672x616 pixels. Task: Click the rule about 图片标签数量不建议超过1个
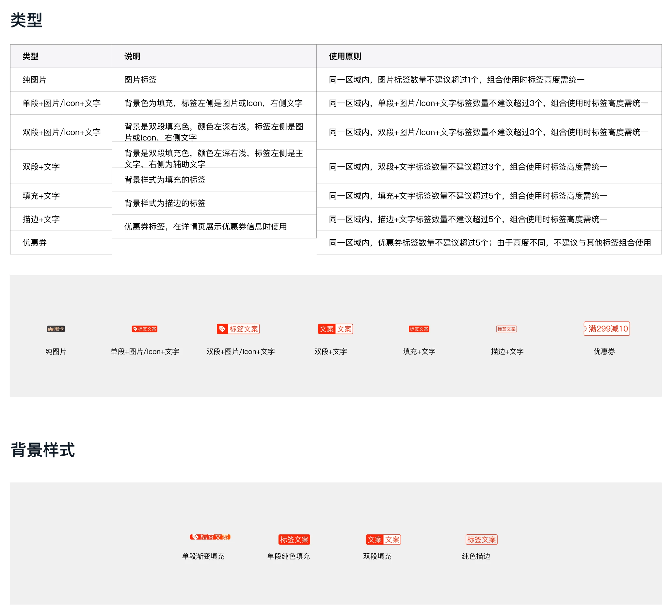(x=489, y=80)
